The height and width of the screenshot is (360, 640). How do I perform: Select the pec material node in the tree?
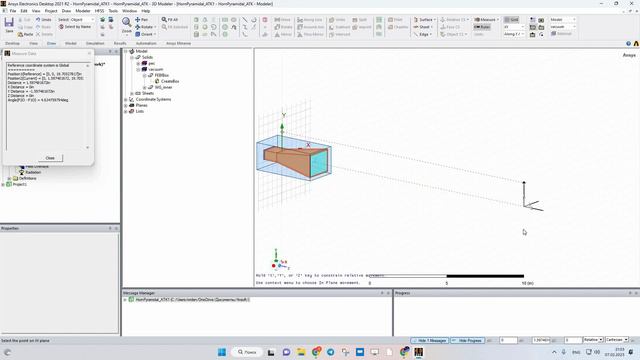pyautogui.click(x=148, y=63)
